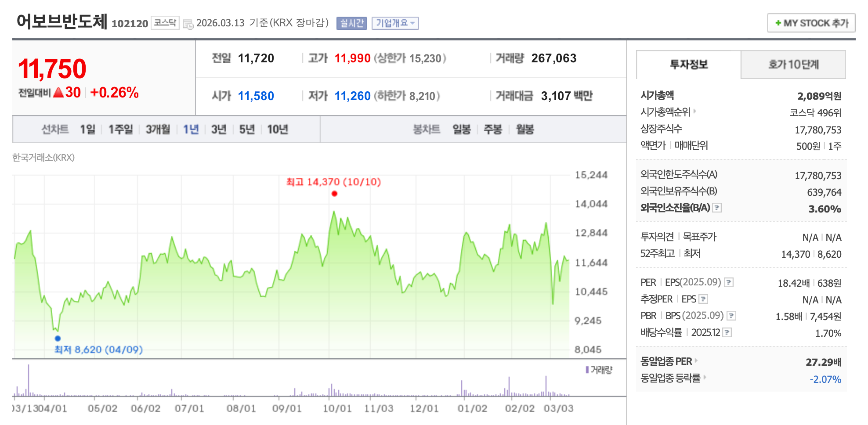Select the 10년 line chart period
This screenshot has height=425, width=868.
click(277, 130)
